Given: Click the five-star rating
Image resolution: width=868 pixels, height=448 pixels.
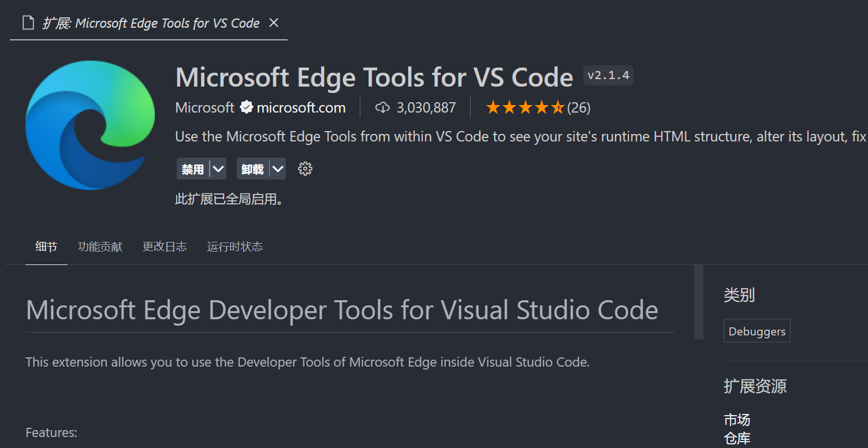Looking at the screenshot, I should click(525, 107).
